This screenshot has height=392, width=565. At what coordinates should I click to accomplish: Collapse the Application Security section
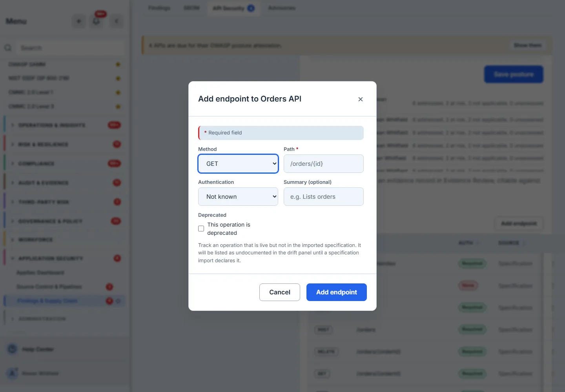(x=65, y=258)
